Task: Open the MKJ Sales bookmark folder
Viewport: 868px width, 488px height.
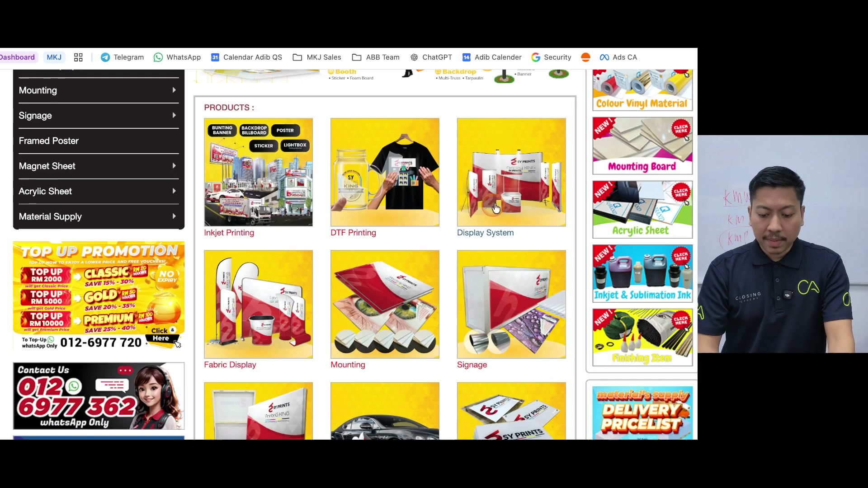Action: (x=317, y=57)
